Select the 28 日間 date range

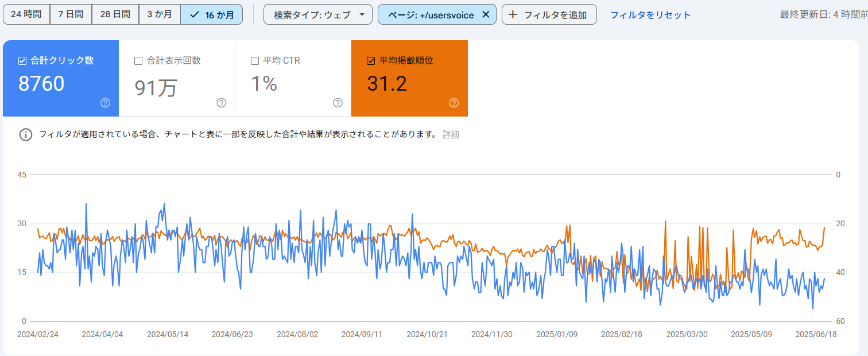tap(115, 14)
